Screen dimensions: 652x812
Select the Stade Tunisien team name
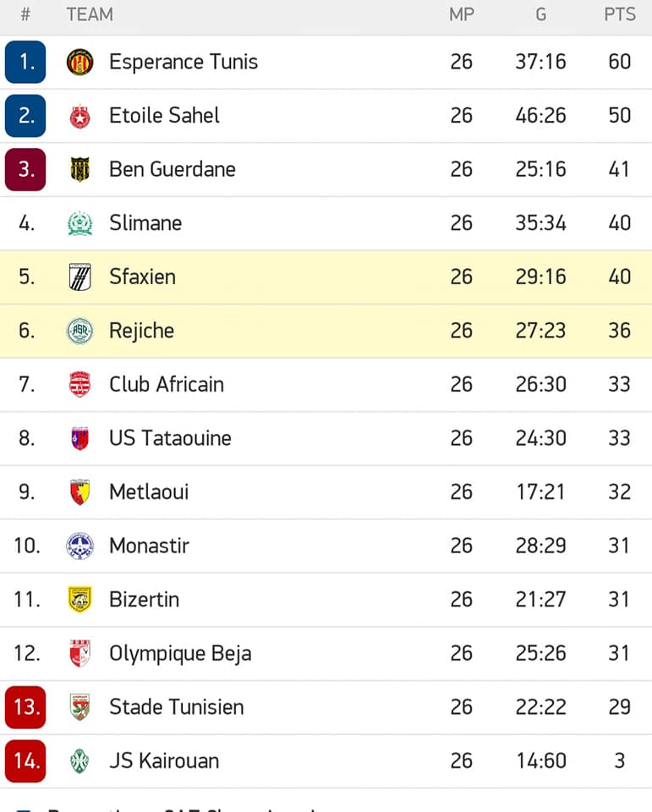point(176,707)
